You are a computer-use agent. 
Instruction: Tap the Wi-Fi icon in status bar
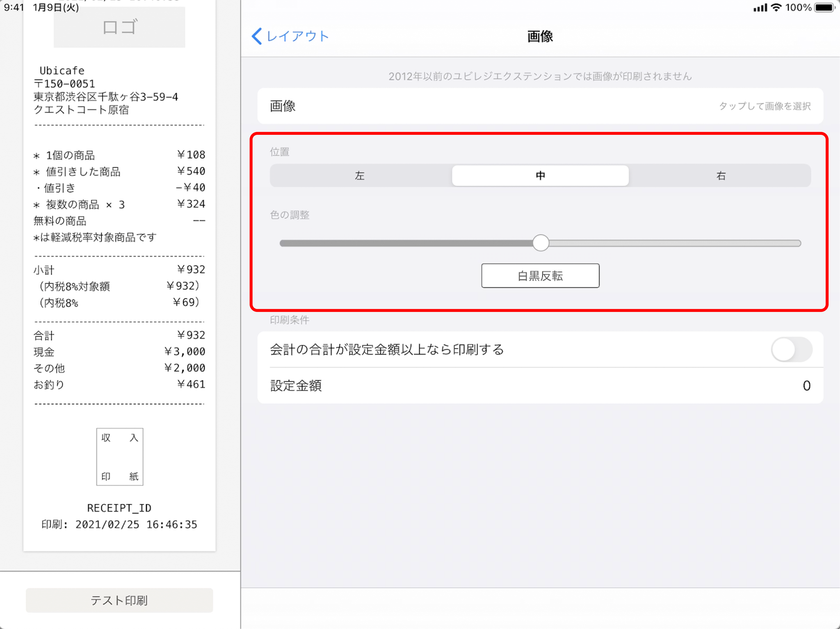click(x=776, y=7)
